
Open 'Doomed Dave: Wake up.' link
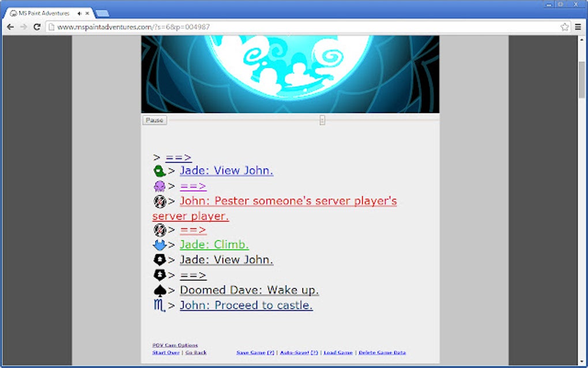(x=250, y=290)
